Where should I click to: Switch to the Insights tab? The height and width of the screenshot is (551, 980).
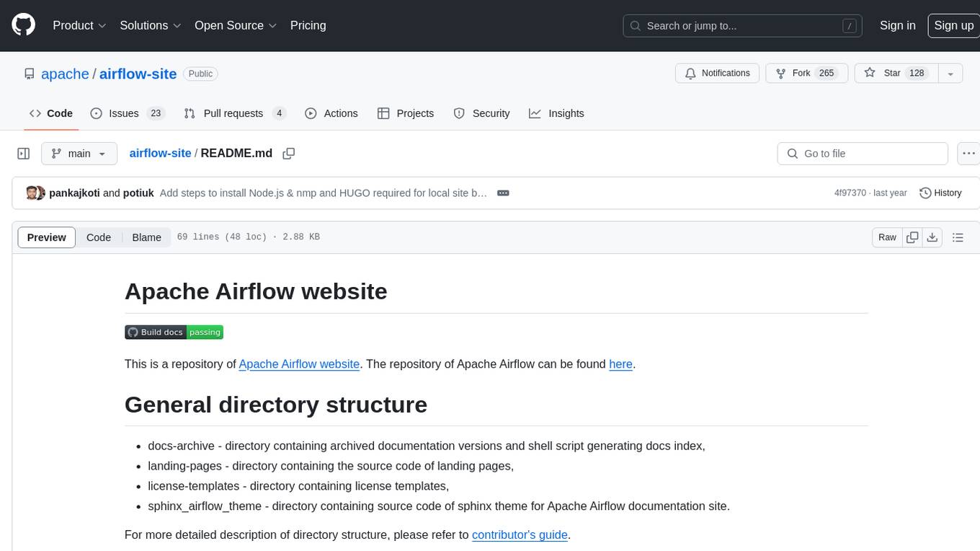coord(556,113)
